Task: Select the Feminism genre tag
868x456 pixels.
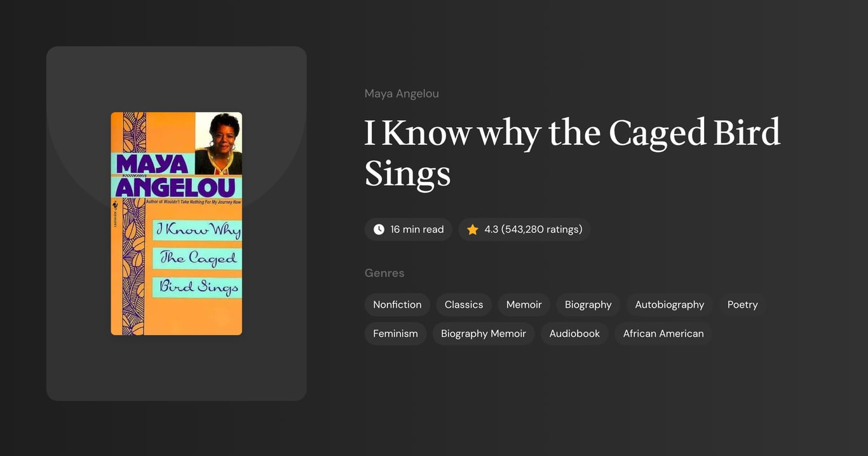Action: 395,333
